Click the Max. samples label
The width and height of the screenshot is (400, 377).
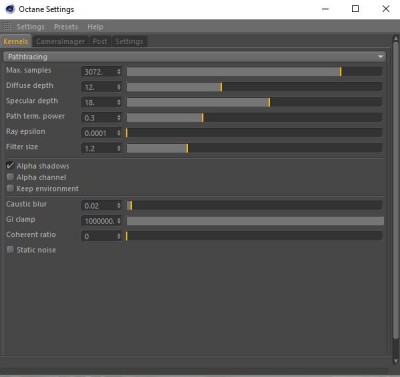tap(29, 70)
